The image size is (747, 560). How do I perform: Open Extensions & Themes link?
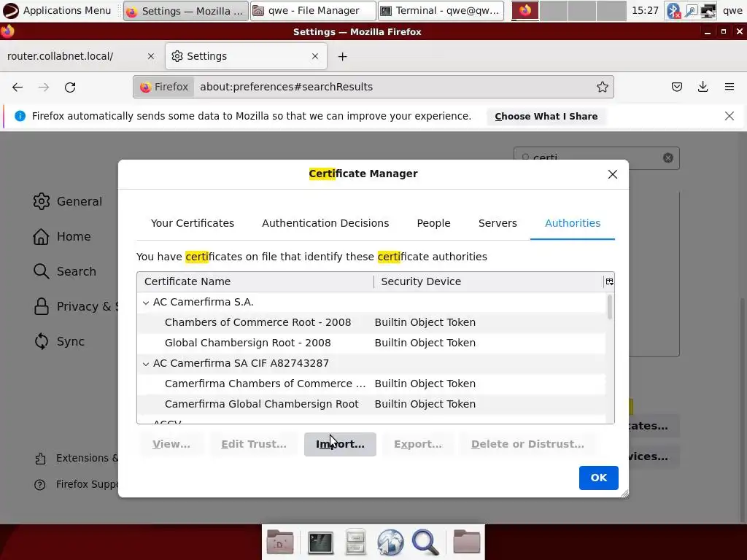click(x=76, y=458)
